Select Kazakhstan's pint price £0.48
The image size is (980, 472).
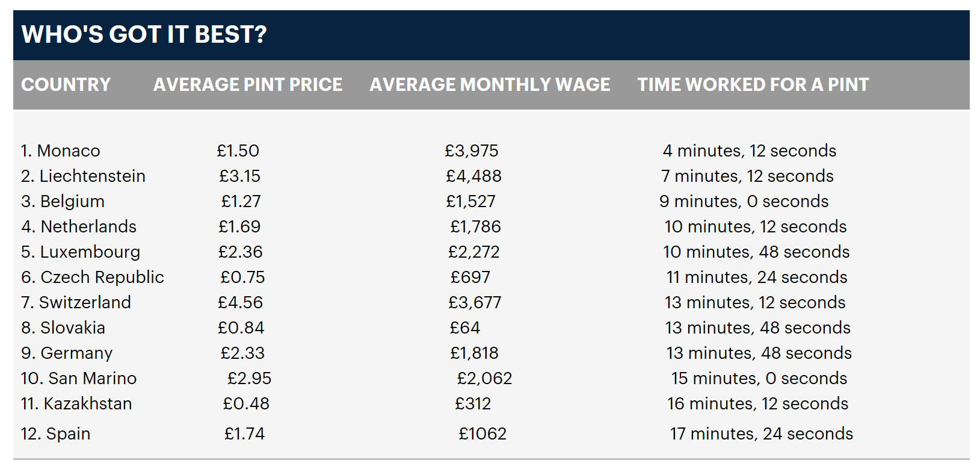tap(246, 403)
